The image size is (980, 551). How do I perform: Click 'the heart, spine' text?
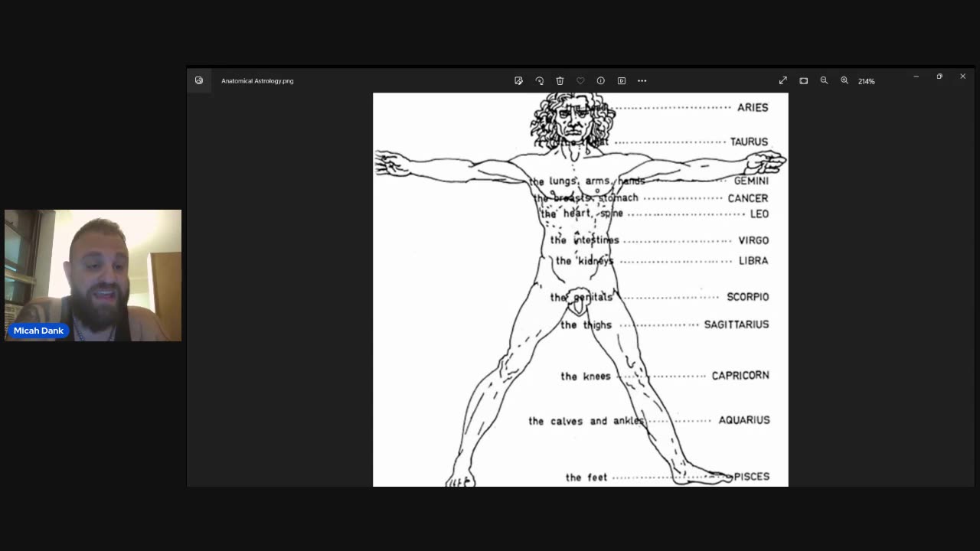click(x=582, y=214)
